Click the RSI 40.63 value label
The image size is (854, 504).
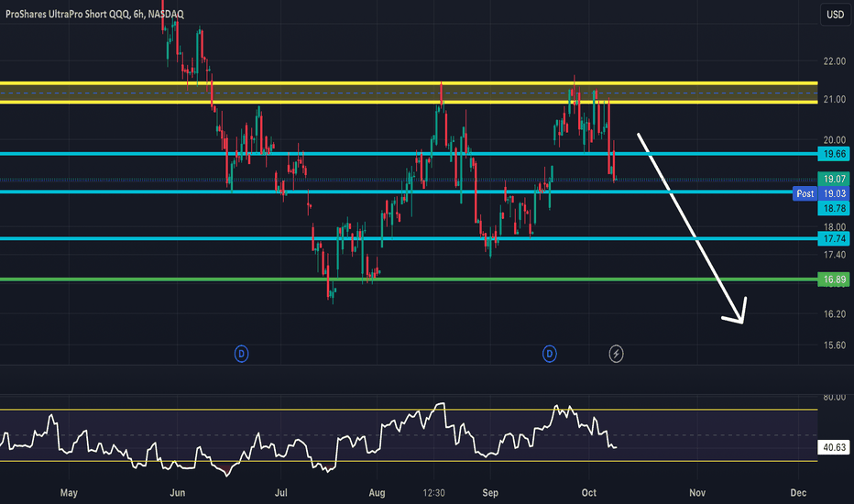[834, 447]
